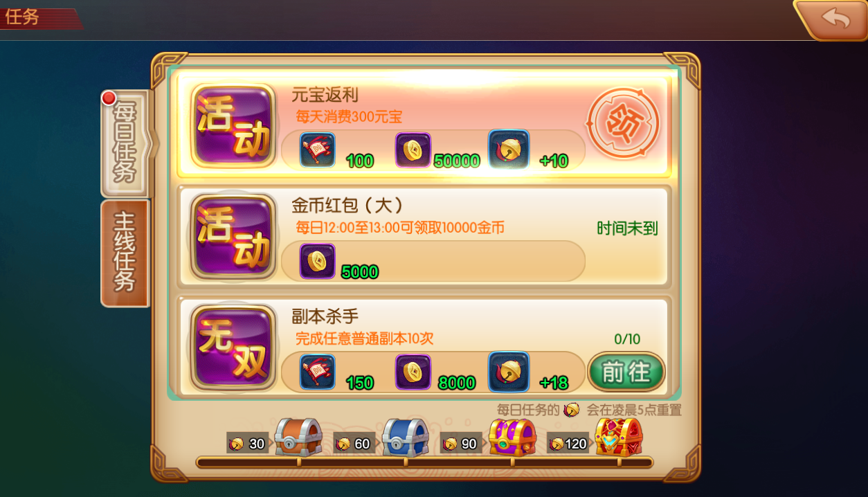Viewport: 868px width, 497px height.
Task: Open the 60-point blue treasure chest
Action: coord(406,436)
